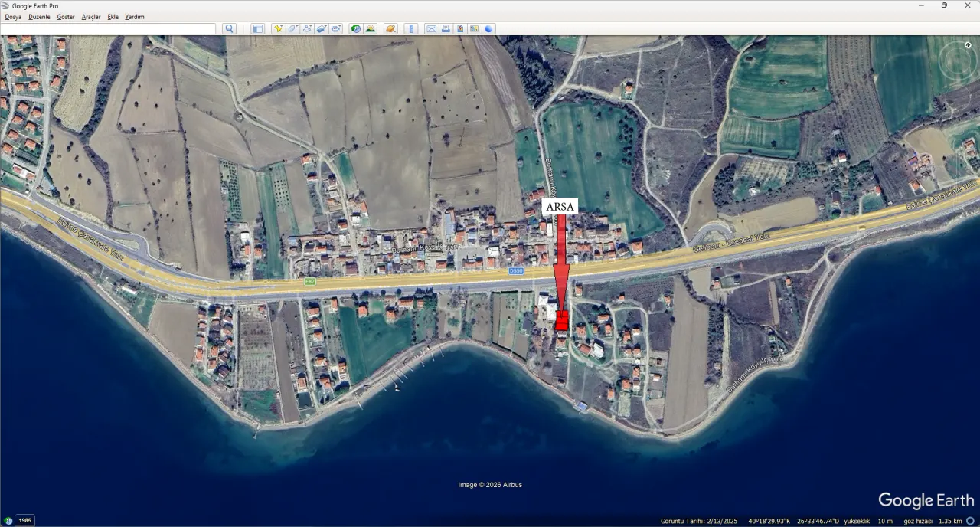Toggle sunlight across the landscape icon
The height and width of the screenshot is (527, 980).
370,28
